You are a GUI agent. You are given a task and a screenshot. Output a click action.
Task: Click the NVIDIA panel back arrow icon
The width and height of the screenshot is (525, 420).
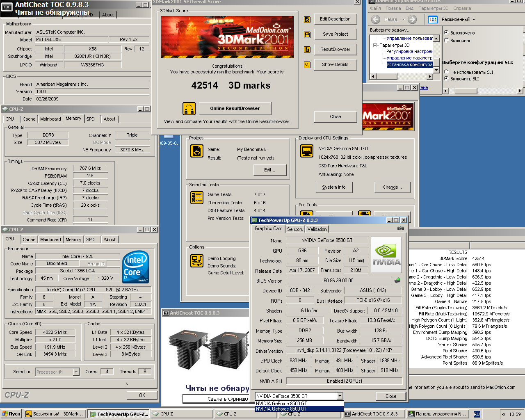click(x=376, y=19)
